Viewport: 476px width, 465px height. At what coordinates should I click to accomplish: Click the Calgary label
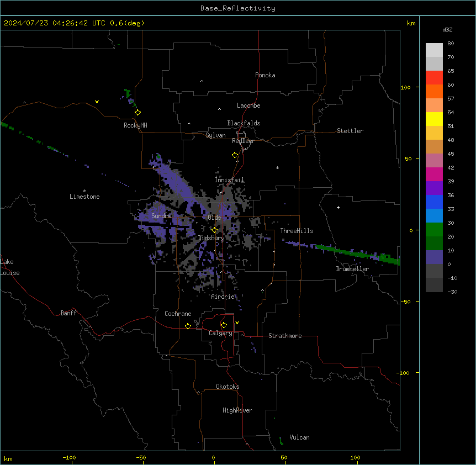(220, 333)
